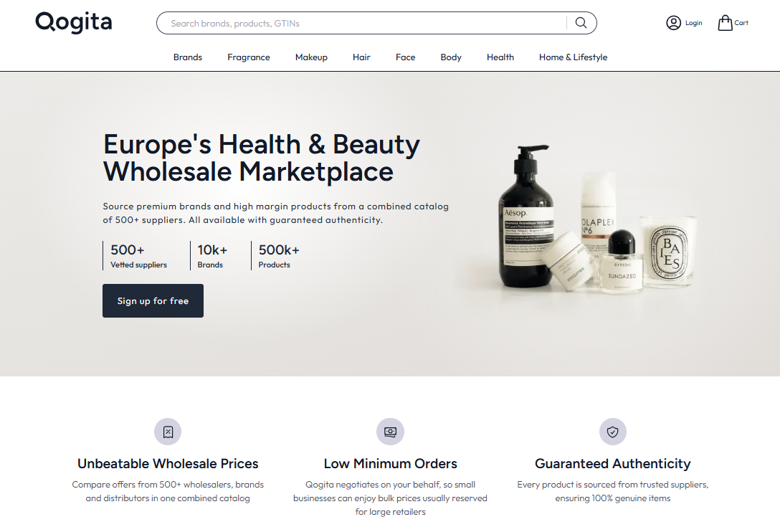Open Home & Lifestyle category
780x532 pixels.
point(573,57)
